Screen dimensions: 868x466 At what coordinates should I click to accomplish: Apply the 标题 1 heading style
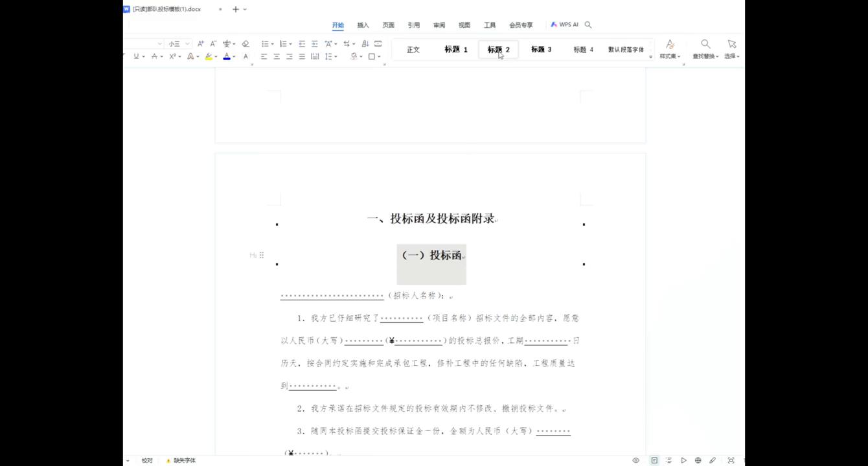click(x=456, y=49)
